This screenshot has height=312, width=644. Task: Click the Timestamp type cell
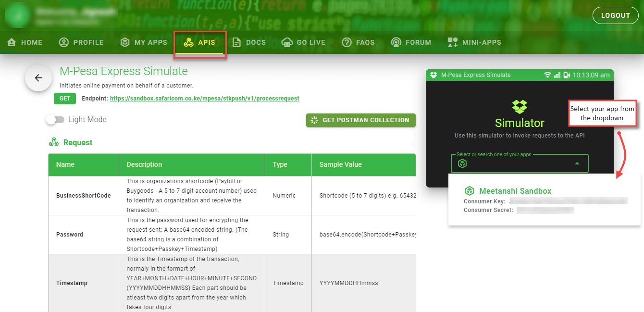[288, 283]
